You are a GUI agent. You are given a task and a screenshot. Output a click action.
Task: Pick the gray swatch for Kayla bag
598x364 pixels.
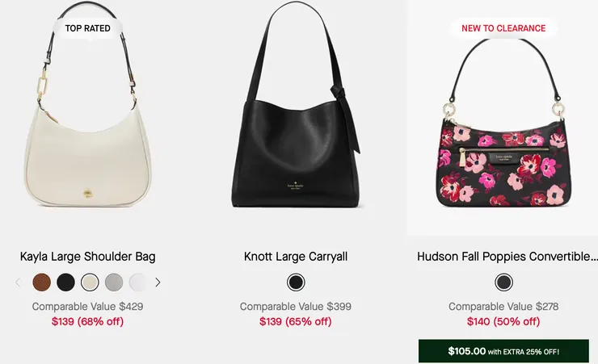[114, 282]
